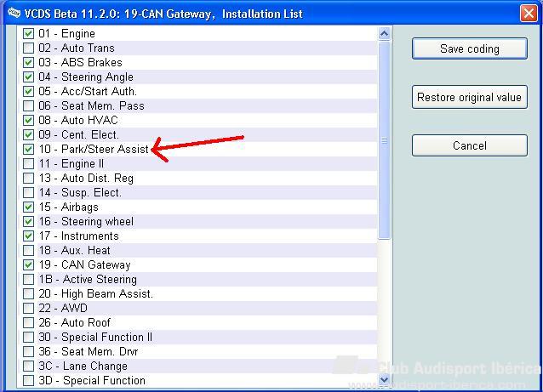Enable 14 - Susp. Elect. checkbox
This screenshot has height=392, width=543.
click(x=28, y=192)
